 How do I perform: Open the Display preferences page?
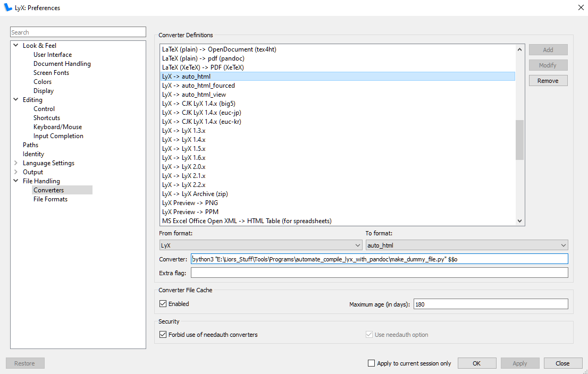point(44,91)
